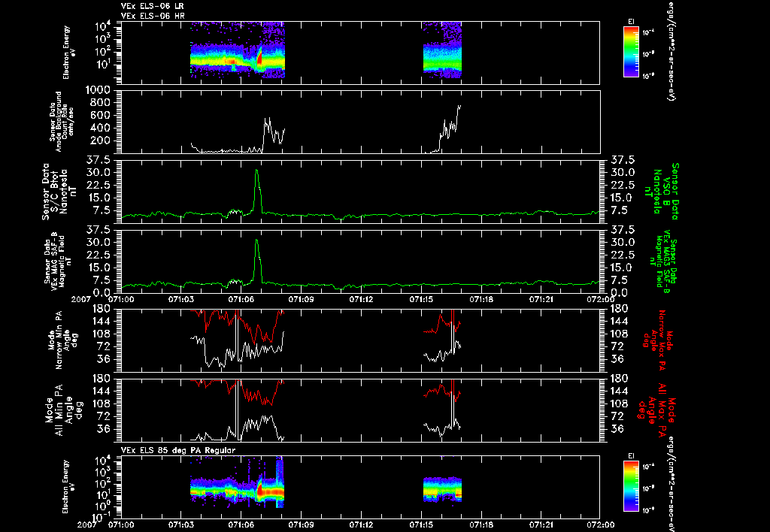Click the green spike peak in the MAG SAF-B panel
This screenshot has height=532, width=770.
[256, 240]
